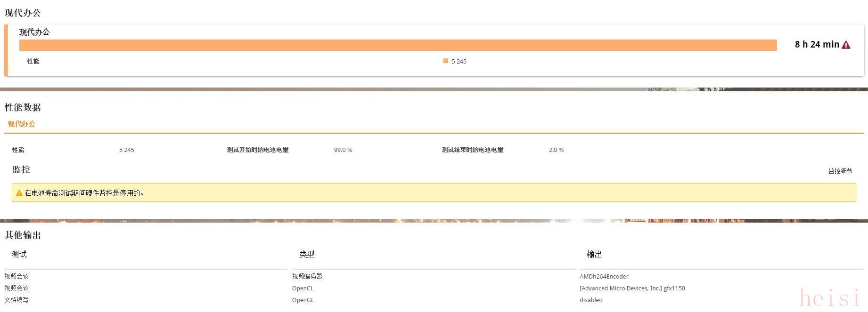Image resolution: width=868 pixels, height=312 pixels.
Task: Click the 测试开始时的电池电量 label
Action: pyautogui.click(x=257, y=150)
